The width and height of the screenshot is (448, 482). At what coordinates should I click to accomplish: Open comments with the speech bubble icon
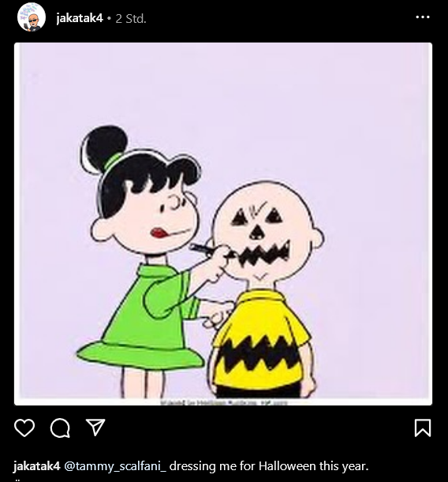[60, 428]
